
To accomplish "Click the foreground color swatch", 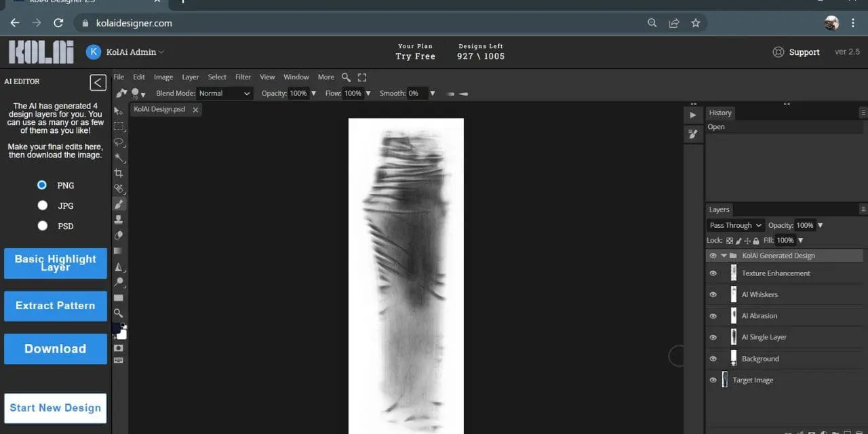I will click(x=116, y=328).
